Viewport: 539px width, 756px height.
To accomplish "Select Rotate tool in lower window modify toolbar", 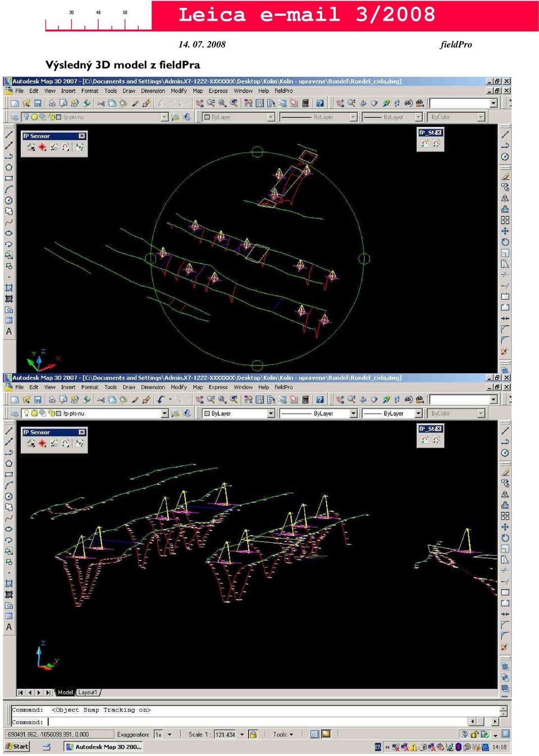I will pos(505,538).
